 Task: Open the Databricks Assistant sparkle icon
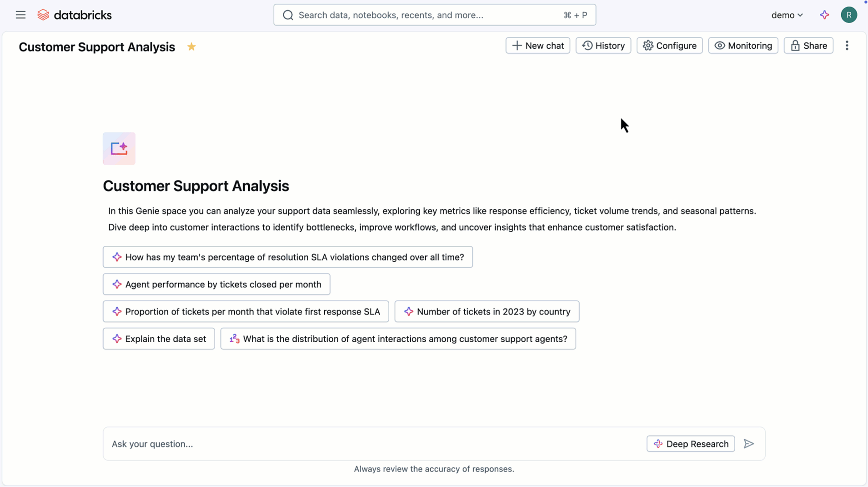coord(824,15)
